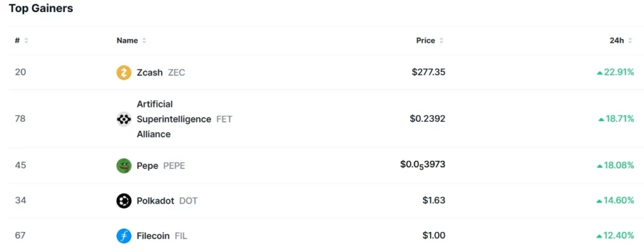Viewport: 644px width, 252px height.
Task: Click the ZEC ticker symbol
Action: click(177, 72)
